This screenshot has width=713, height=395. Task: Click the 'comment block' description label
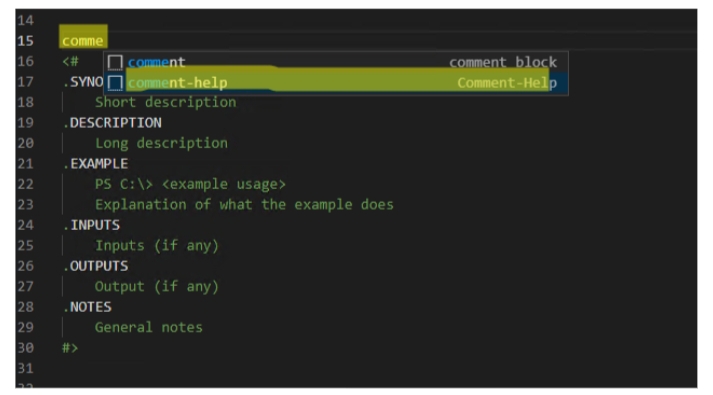(503, 62)
